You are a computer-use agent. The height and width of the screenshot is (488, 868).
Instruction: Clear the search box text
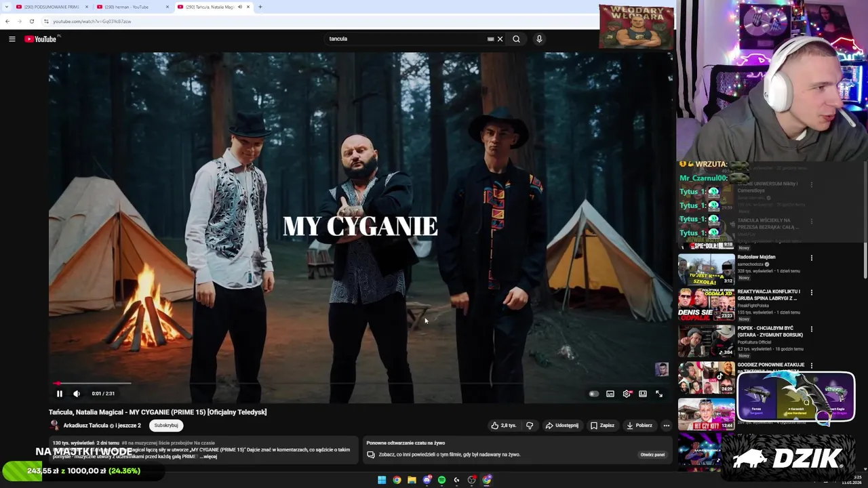coord(500,39)
